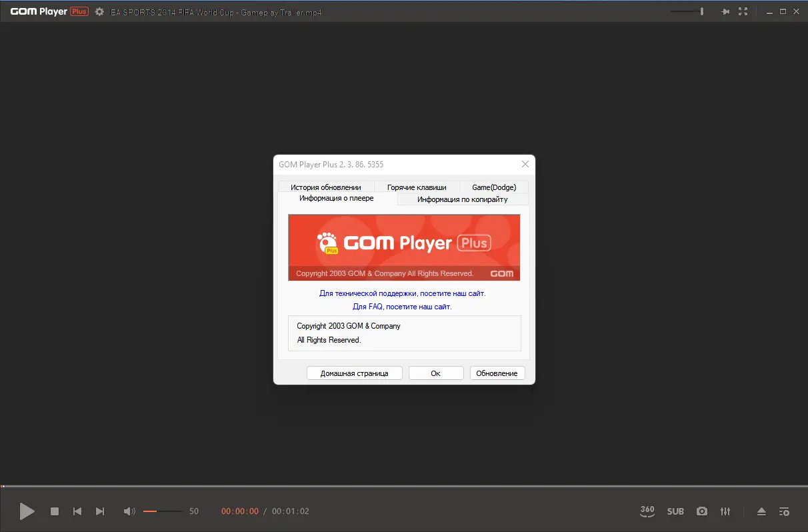The height and width of the screenshot is (532, 808).
Task: Open the settings gear in title bar
Action: tap(99, 12)
